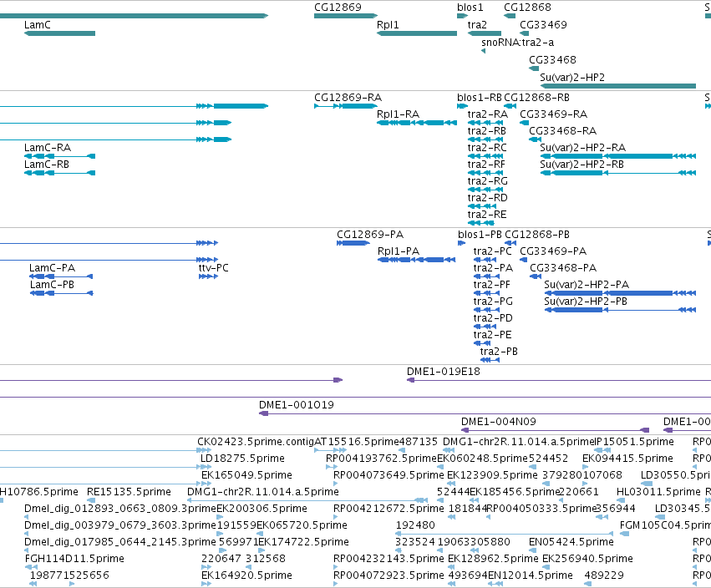Click the LamC gene label
711x588 pixels.
tap(38, 25)
